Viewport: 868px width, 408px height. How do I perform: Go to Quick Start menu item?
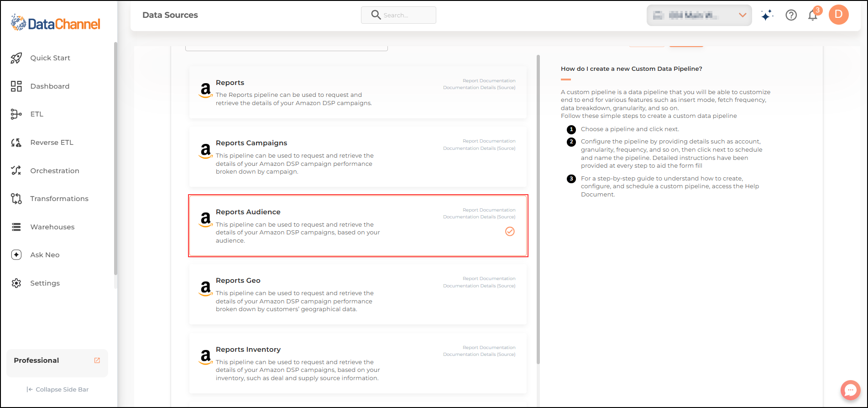point(50,58)
